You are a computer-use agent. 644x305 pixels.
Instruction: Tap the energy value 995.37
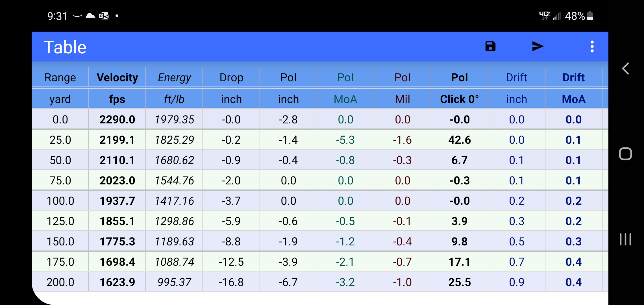tap(174, 282)
